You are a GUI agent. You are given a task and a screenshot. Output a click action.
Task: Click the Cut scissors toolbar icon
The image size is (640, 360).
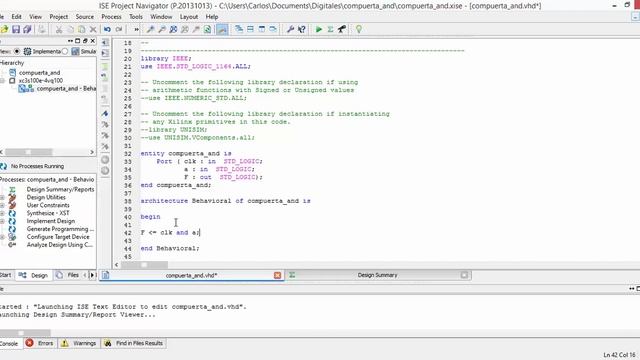59,29
